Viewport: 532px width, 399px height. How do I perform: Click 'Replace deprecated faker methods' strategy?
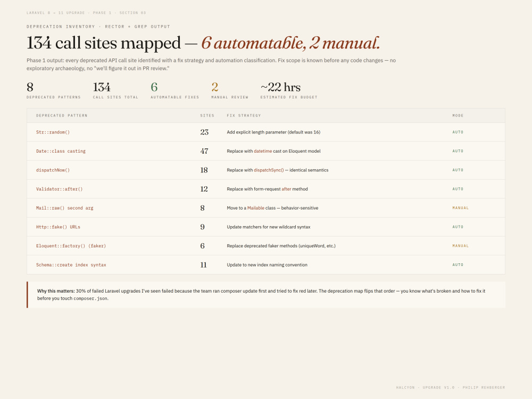coord(281,246)
